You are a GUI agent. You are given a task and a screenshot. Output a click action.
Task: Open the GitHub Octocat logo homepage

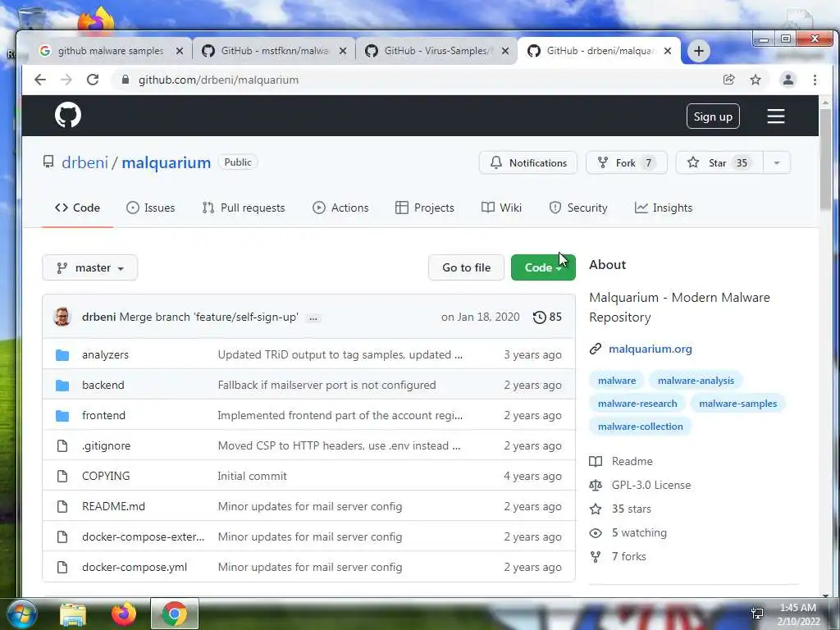pos(68,115)
